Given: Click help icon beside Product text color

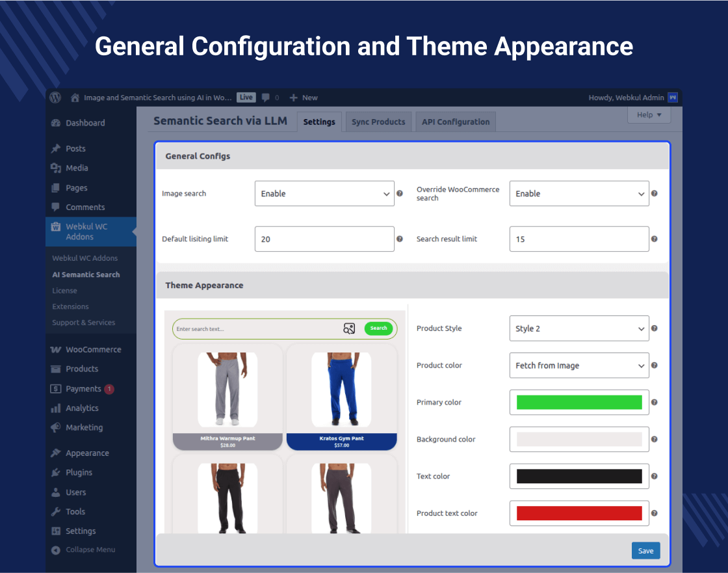Looking at the screenshot, I should coord(654,513).
